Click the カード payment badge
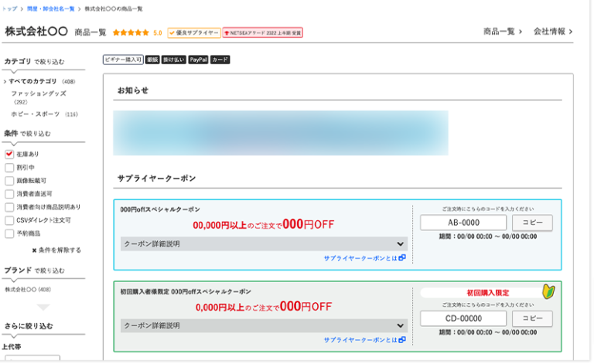This screenshot has height=364, width=594. click(220, 60)
